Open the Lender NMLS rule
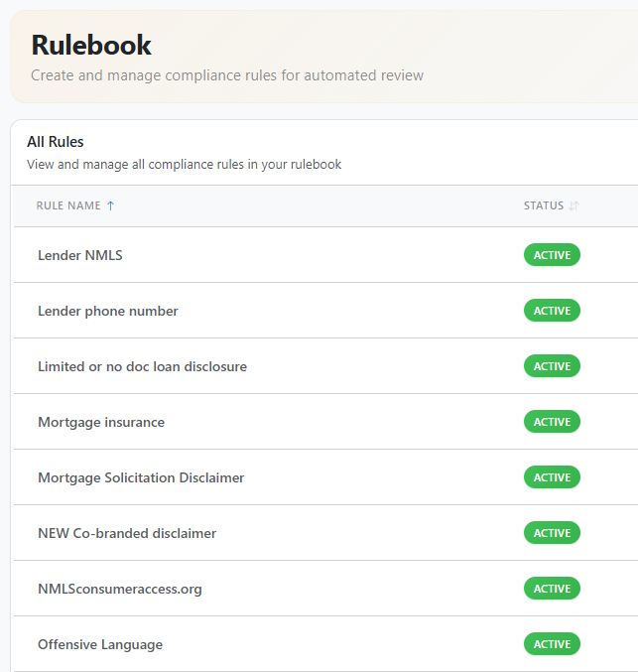Viewport: 638px width, 672px height. click(80, 255)
